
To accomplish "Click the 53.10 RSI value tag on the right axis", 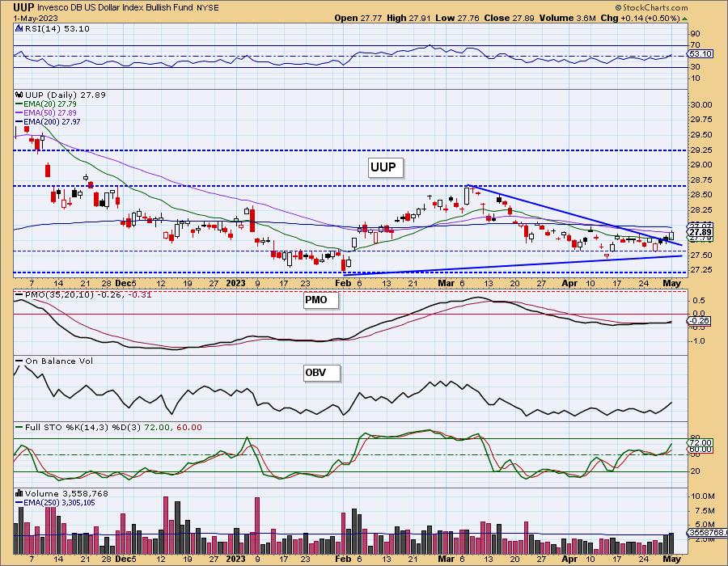I will [x=700, y=54].
